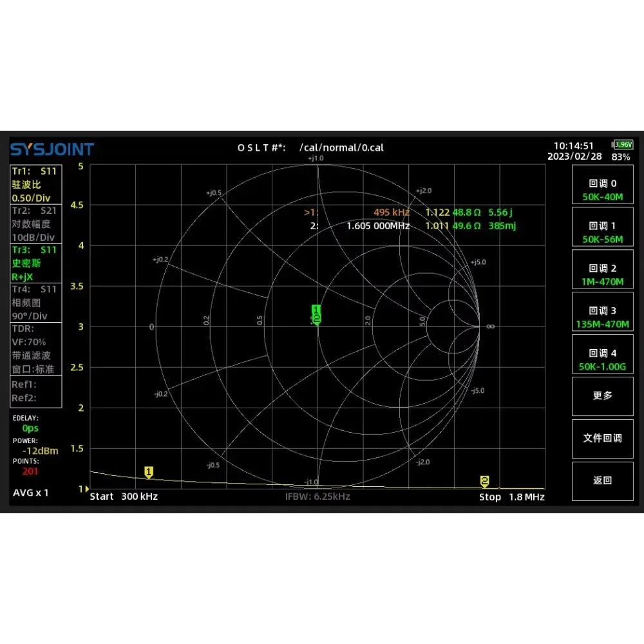Click the VF:70% velocity factor value
This screenshot has height=644, width=644.
(x=29, y=342)
